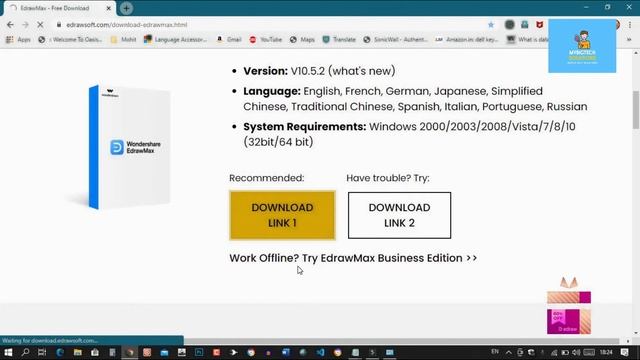
Task: Bookmark this page with the star icon
Action: click(x=491, y=25)
